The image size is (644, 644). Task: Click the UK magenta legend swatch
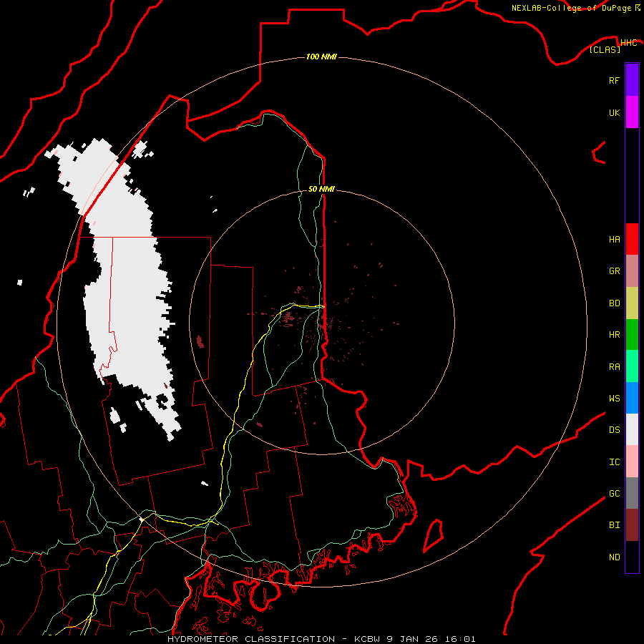[632, 112]
